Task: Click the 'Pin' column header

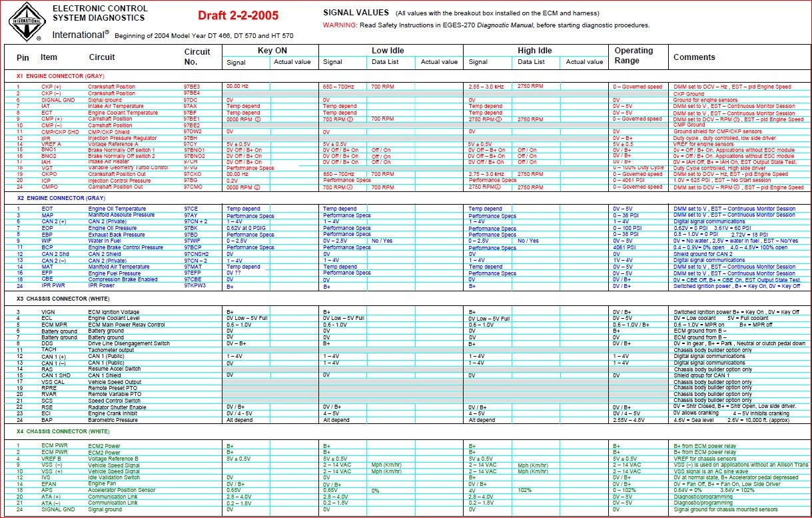Action: coord(23,57)
